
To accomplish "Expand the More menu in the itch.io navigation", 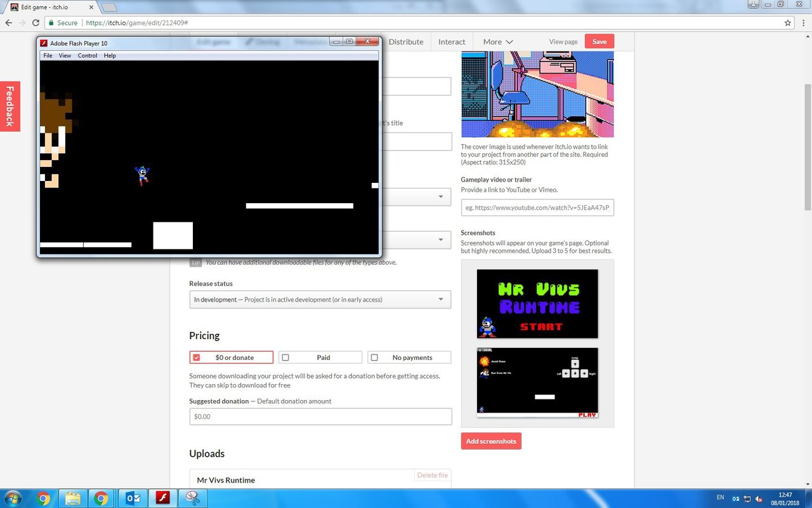I will click(x=498, y=42).
